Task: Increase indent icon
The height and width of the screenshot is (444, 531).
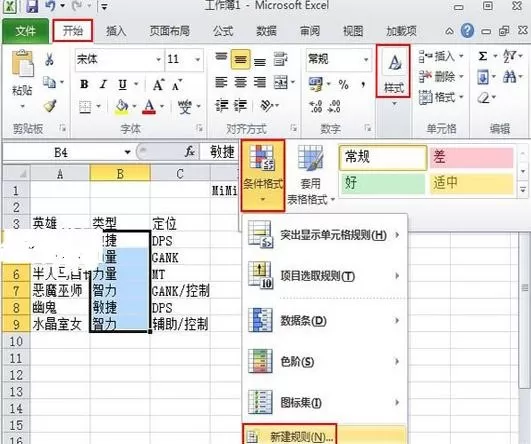Action: pos(240,106)
